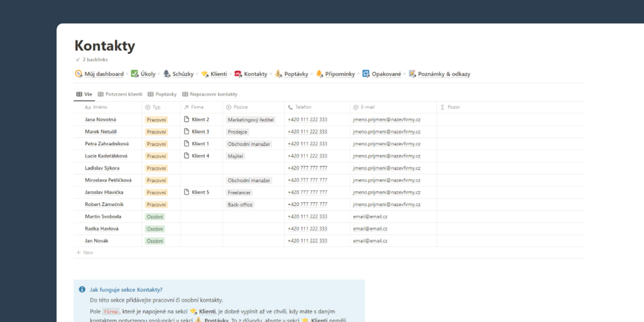The image size is (644, 322).
Task: Click the Poznámky & odkazy notepad icon
Action: point(413,74)
